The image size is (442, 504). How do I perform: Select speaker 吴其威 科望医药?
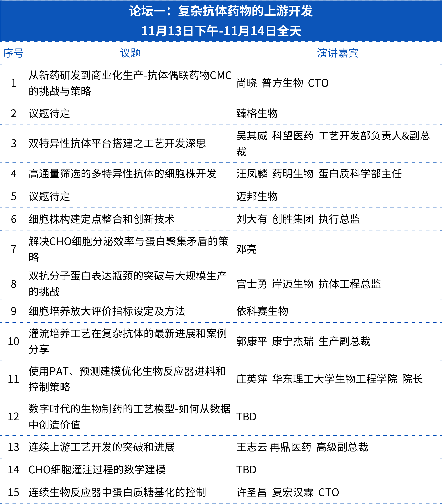(x=275, y=135)
